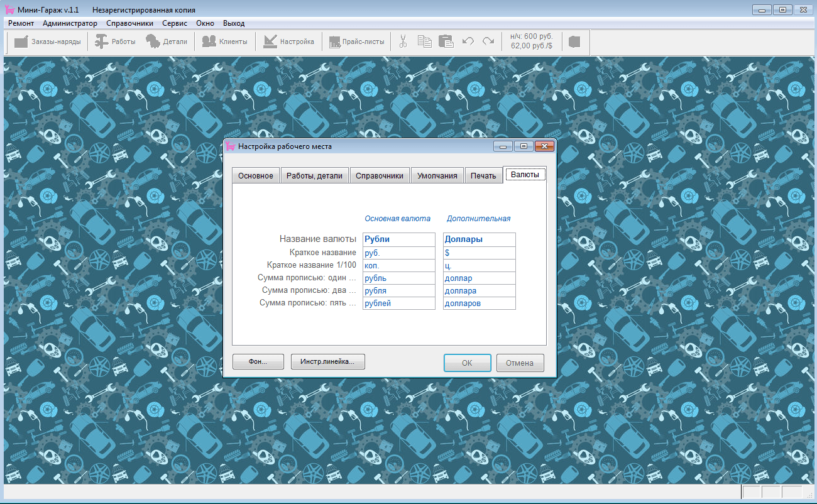Click the Краткое название label
817x504 pixels.
pos(323,253)
